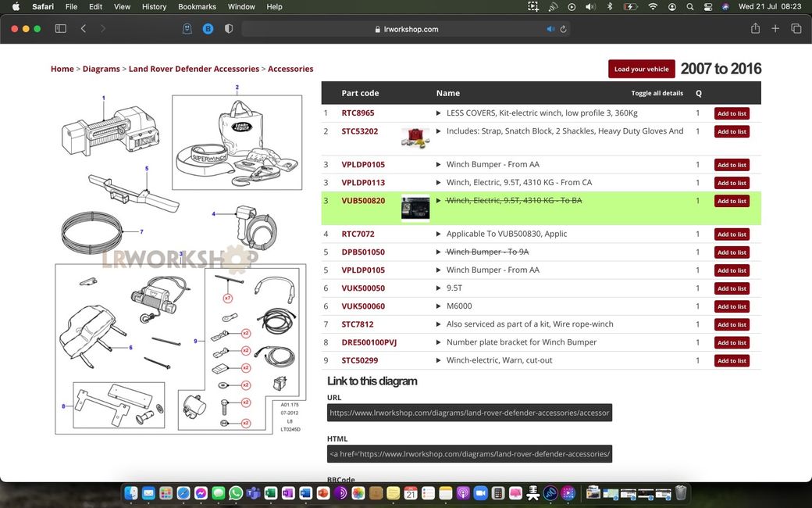Select the diagram URL text field

click(x=469, y=413)
